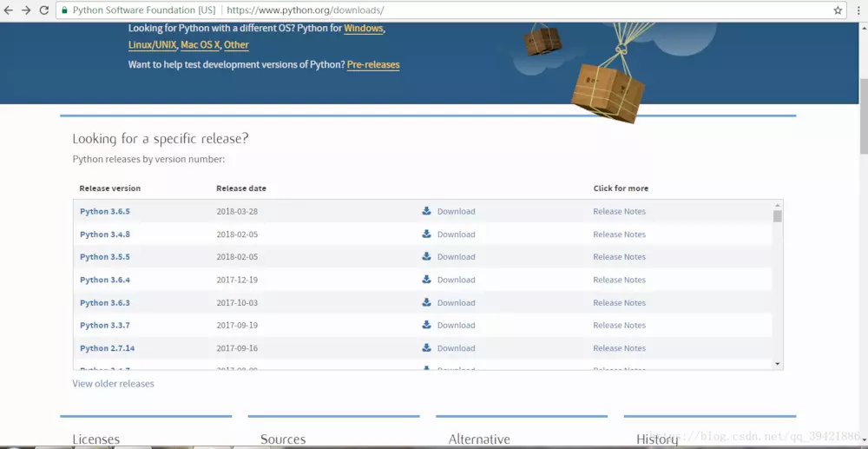
Task: View Release Notes for Python 3.5.5
Action: coord(619,257)
